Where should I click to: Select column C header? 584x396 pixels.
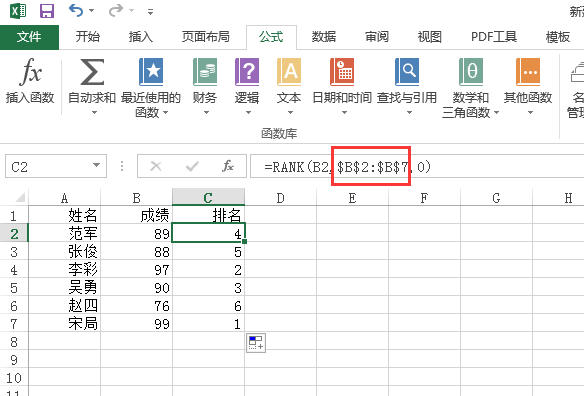coord(208,197)
